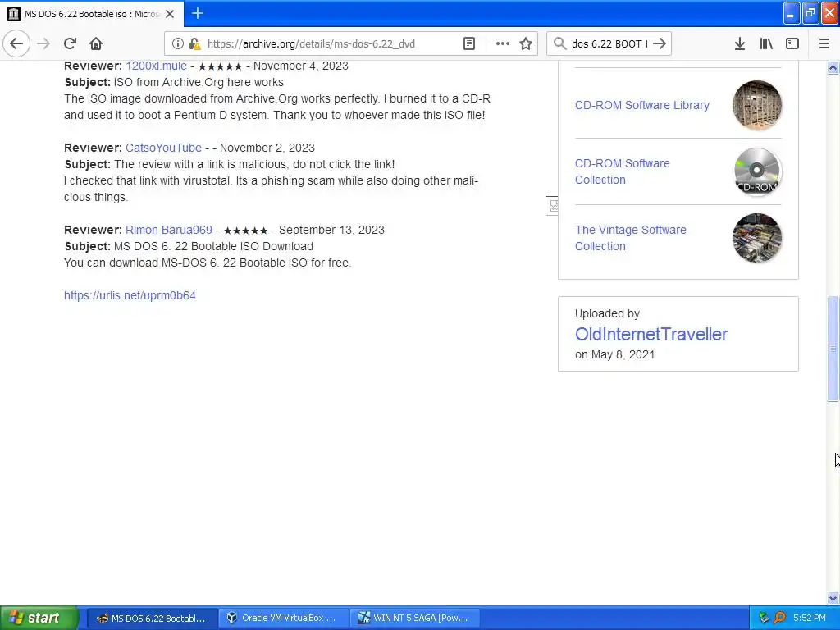Click the subject 'ISO from Archive.Org here works'
This screenshot has width=840, height=630.
tap(199, 83)
